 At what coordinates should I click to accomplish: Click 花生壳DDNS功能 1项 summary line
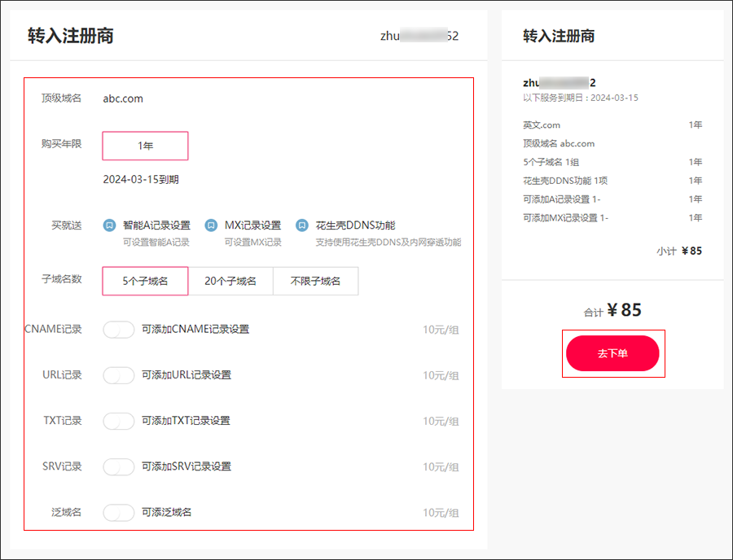coord(565,181)
